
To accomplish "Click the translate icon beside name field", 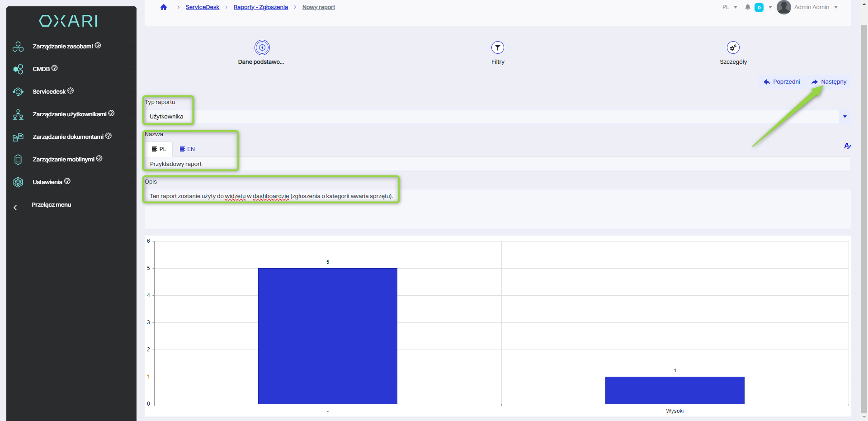I will (x=847, y=146).
